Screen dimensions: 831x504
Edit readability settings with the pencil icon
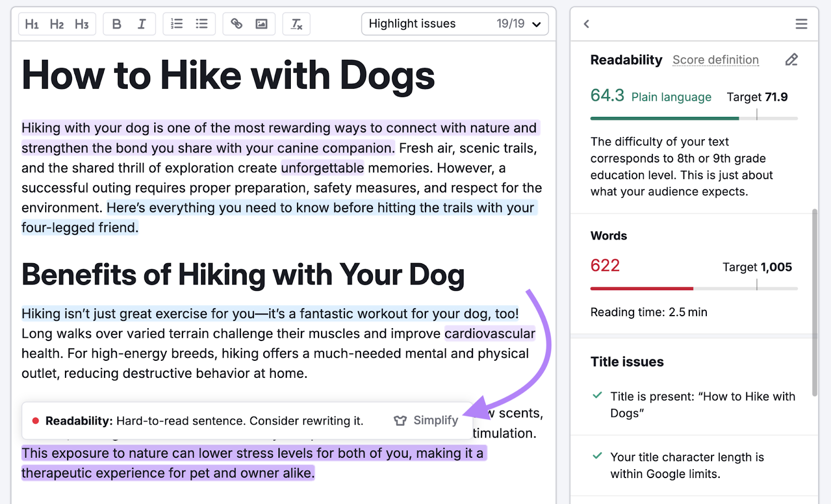(x=791, y=59)
